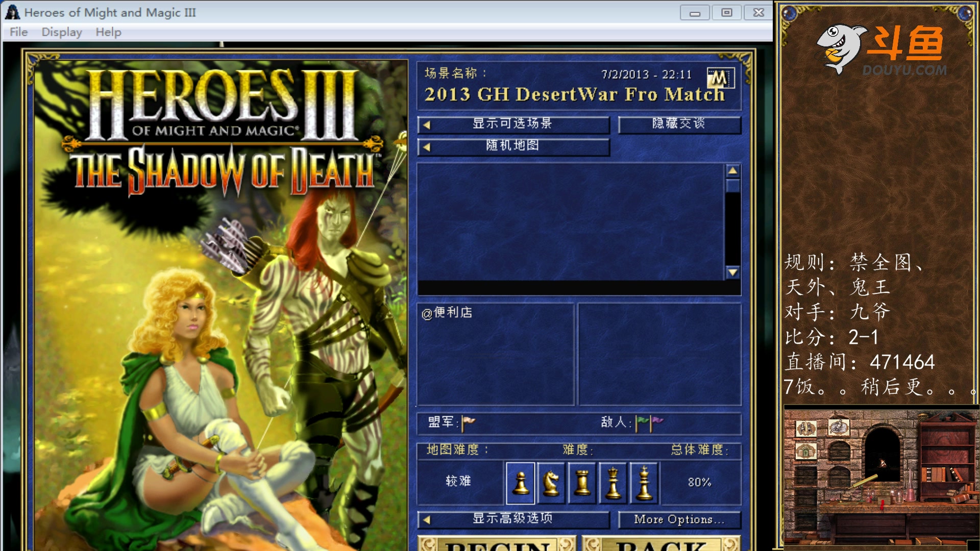Click the empty chat input panel on right
Image resolution: width=980 pixels, height=551 pixels.
click(659, 354)
